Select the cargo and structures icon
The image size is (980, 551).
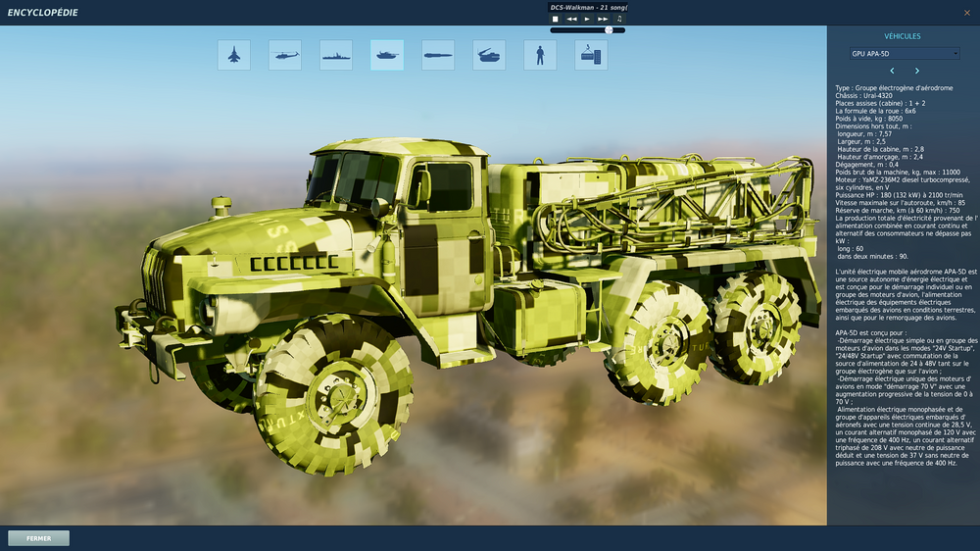(x=591, y=55)
